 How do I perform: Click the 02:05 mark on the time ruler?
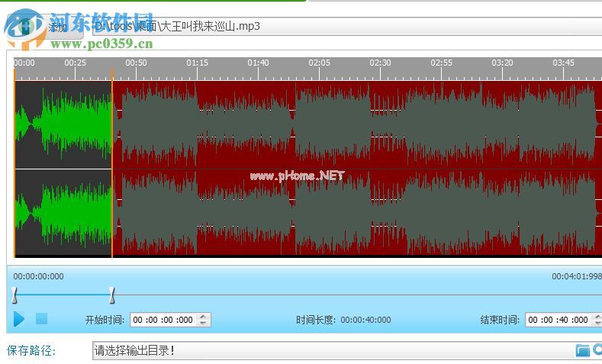[x=320, y=63]
